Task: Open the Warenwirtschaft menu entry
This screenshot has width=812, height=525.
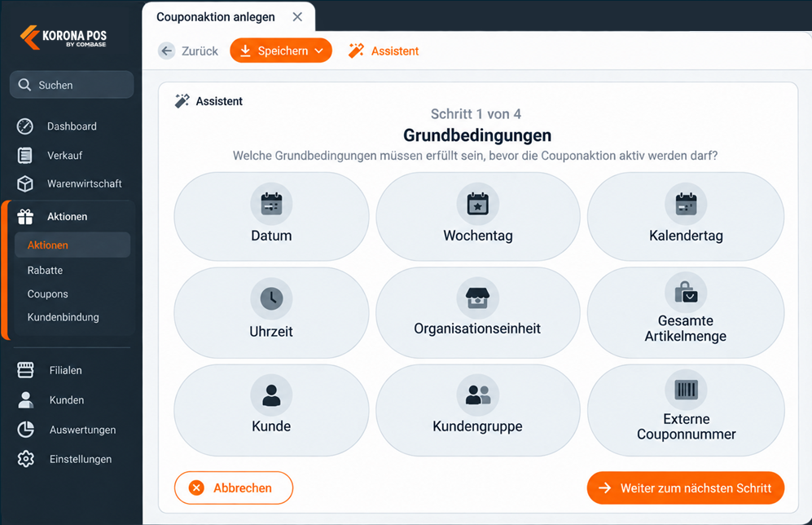Action: pyautogui.click(x=85, y=184)
